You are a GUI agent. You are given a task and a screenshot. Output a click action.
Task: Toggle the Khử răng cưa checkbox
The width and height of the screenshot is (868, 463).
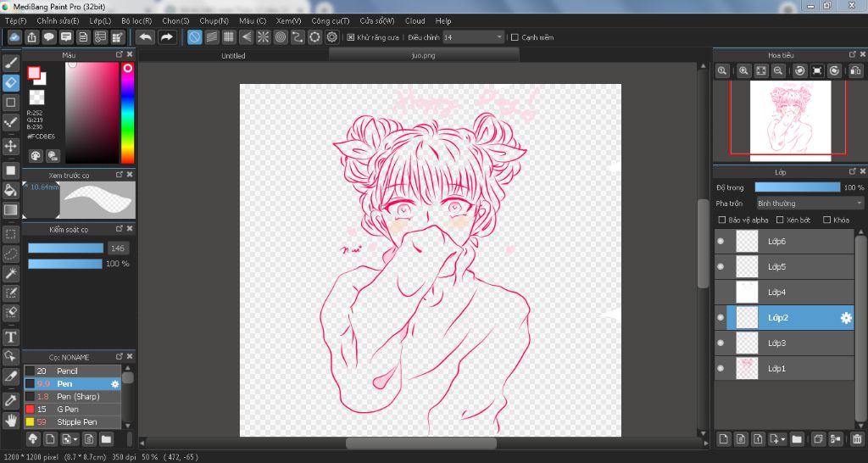point(351,37)
